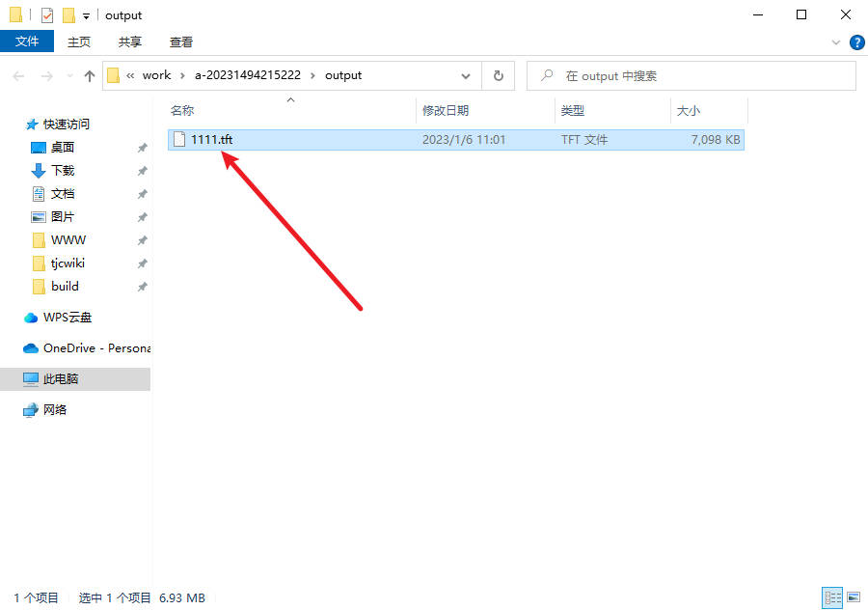868x610 pixels.
Task: Sort by 修改日期 column header
Action: click(x=446, y=111)
